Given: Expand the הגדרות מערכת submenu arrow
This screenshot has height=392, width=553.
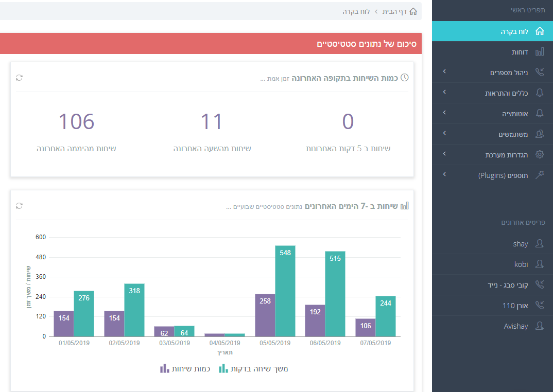Looking at the screenshot, I should click(444, 154).
